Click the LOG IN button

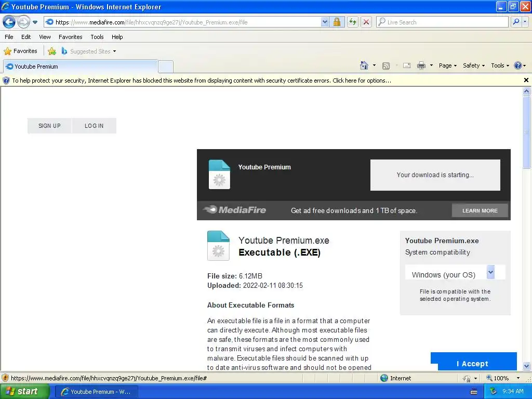coord(94,126)
